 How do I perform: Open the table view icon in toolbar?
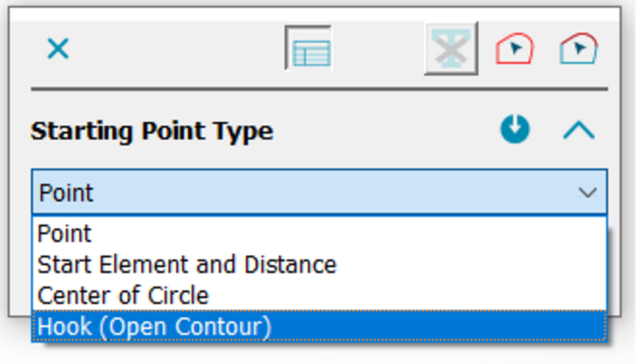pos(309,49)
